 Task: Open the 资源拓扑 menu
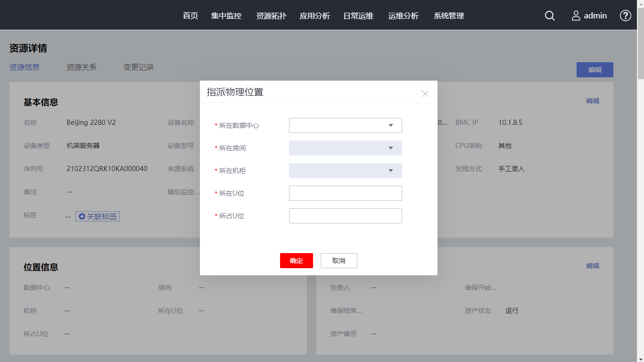[271, 16]
